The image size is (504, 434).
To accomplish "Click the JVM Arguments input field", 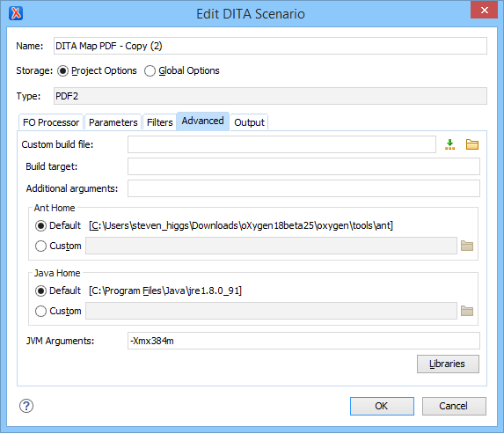I will [x=303, y=341].
